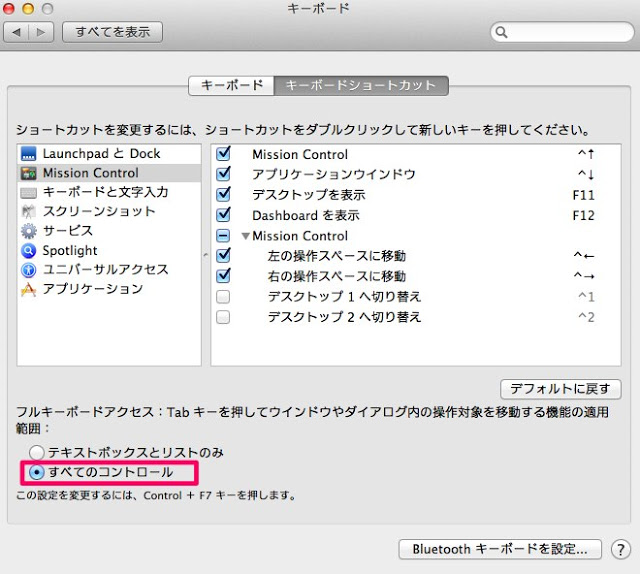This screenshot has width=640, height=574.
Task: Collapse the Mission Control group triangle
Action: coord(245,236)
